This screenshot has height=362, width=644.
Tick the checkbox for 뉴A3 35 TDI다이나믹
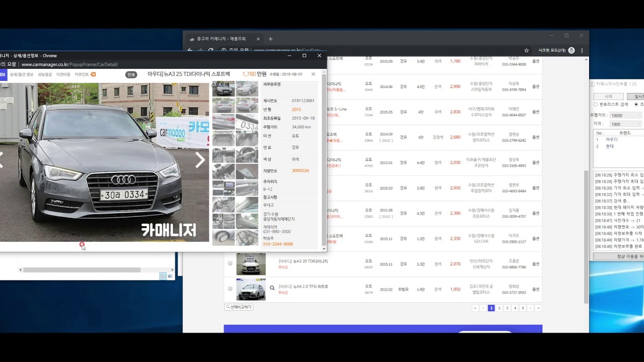230,263
